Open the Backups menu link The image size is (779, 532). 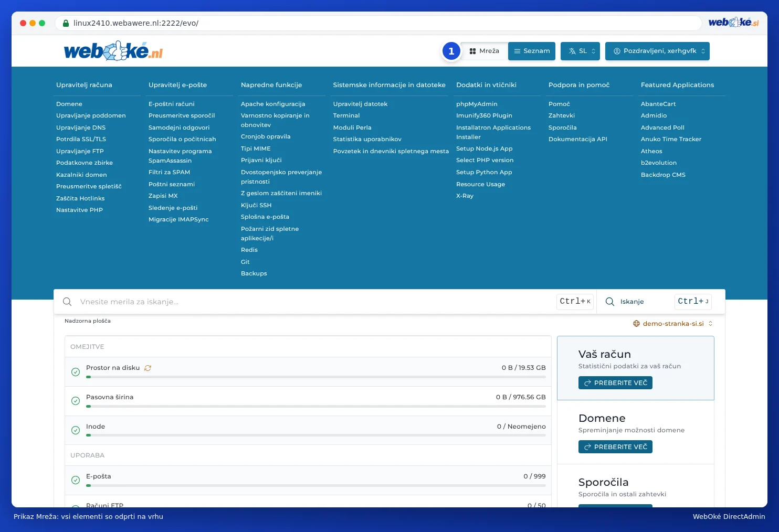[x=254, y=273]
